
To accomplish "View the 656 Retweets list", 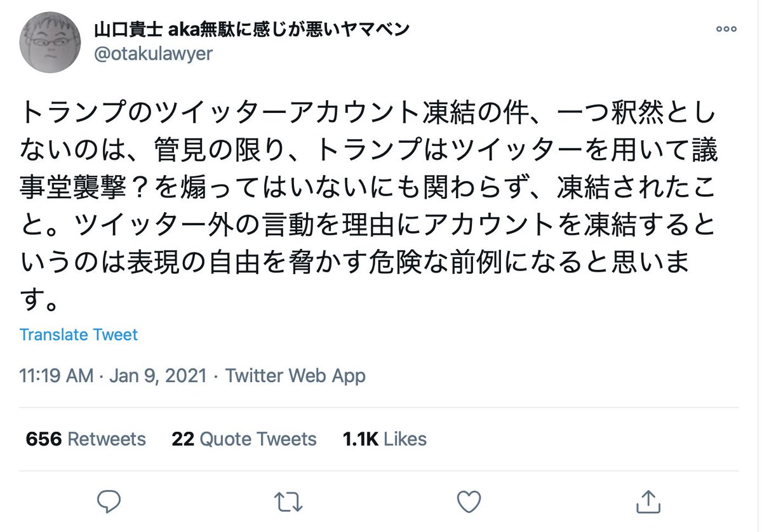I will pyautogui.click(x=86, y=439).
